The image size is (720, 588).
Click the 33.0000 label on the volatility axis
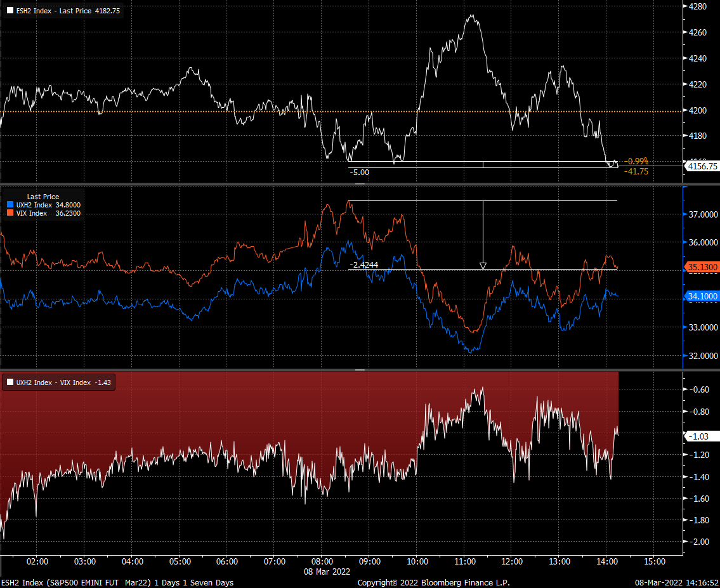coord(703,327)
